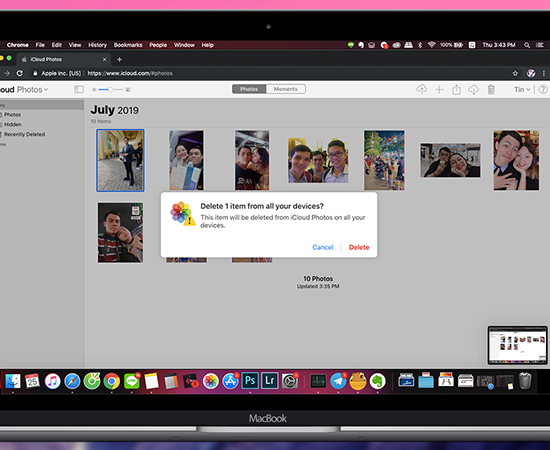Screen dimensions: 550x450
Task: Click the upload to iCloud icon
Action: (x=422, y=89)
